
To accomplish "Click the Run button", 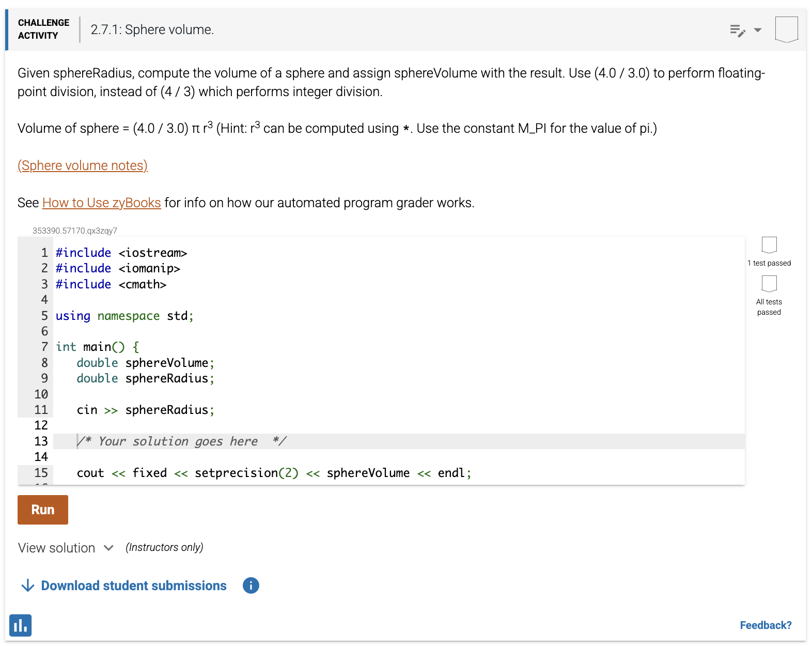I will pos(43,510).
